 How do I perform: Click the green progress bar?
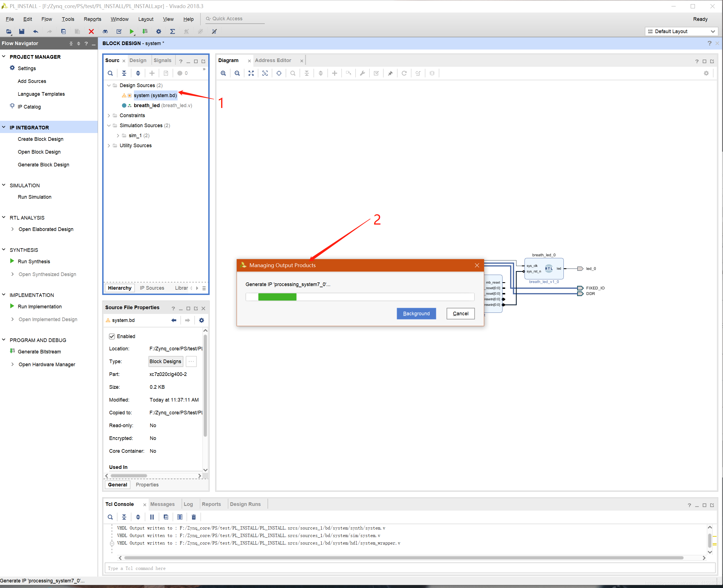[x=277, y=297]
